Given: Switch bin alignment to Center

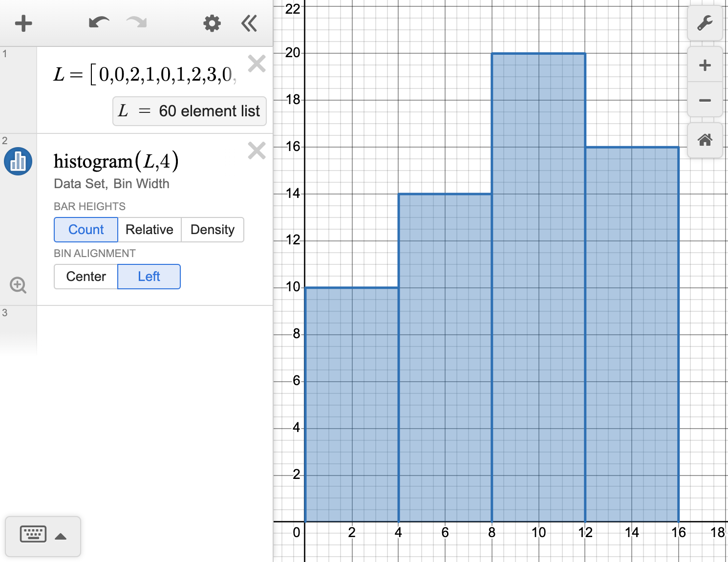Looking at the screenshot, I should click(x=86, y=276).
